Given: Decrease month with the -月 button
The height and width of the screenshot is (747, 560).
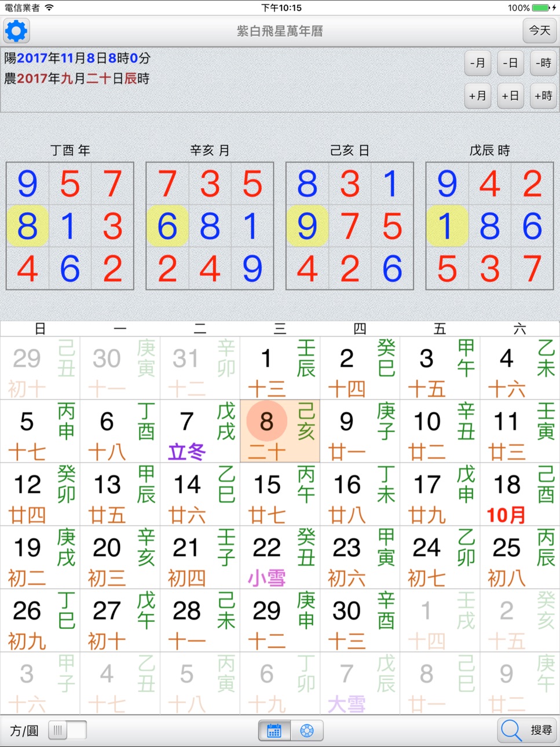Looking at the screenshot, I should click(x=478, y=63).
